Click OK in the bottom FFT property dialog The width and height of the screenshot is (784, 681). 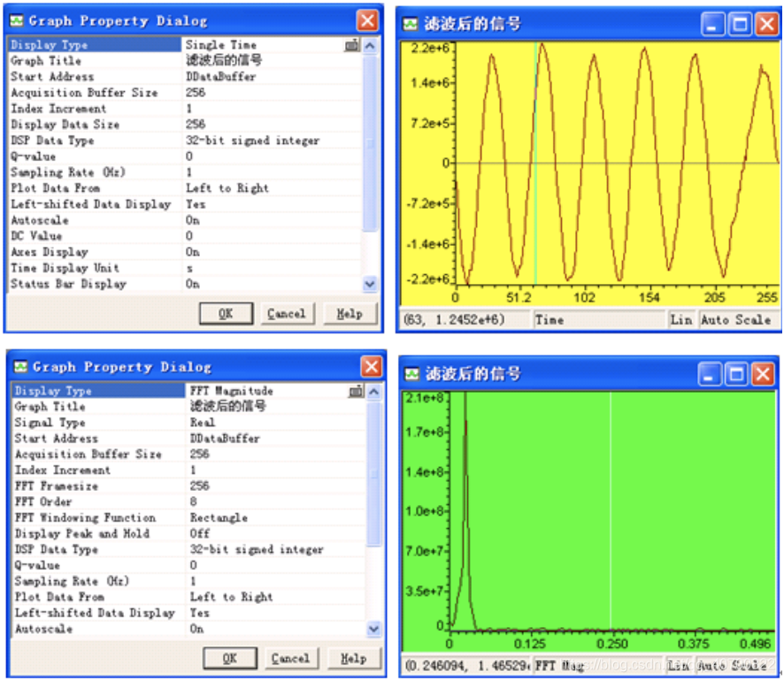[x=230, y=658]
